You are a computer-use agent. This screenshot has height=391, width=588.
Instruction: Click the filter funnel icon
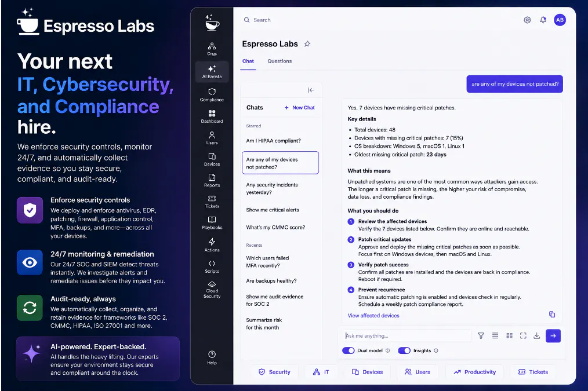tap(481, 335)
